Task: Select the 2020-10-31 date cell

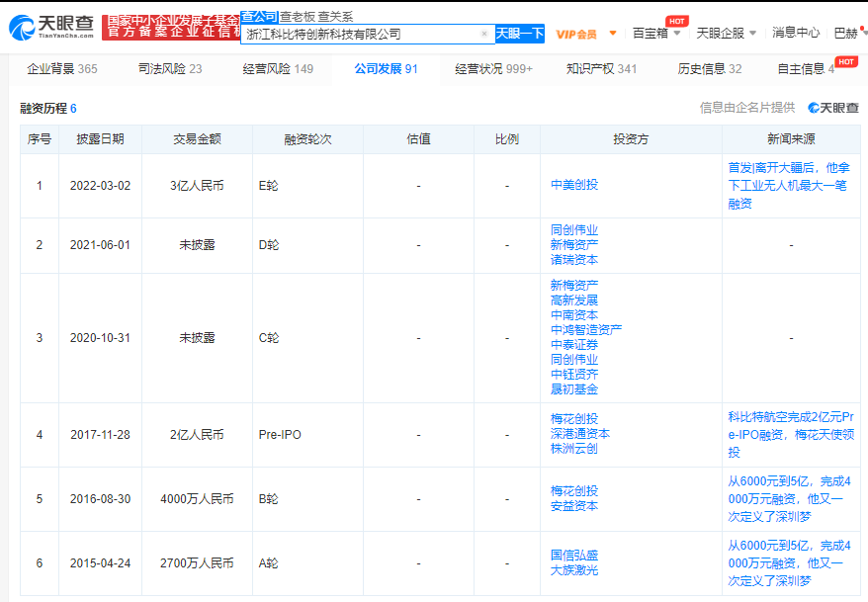Action: click(100, 337)
